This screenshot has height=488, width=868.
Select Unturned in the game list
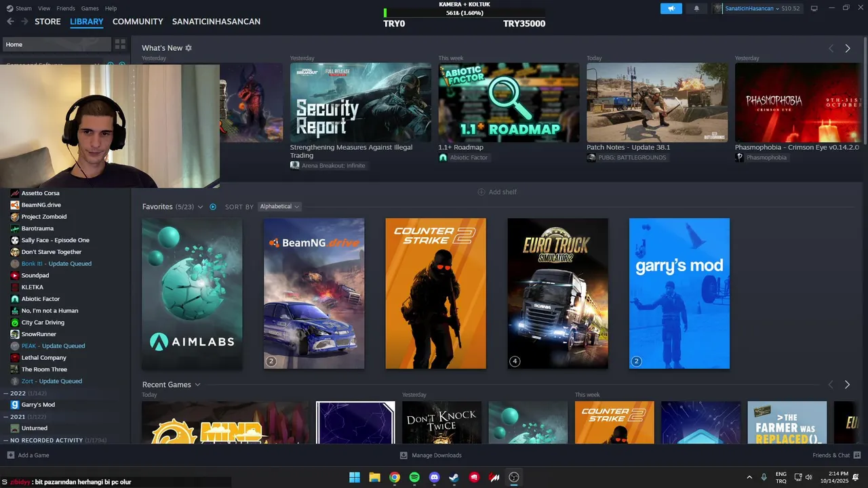34,428
